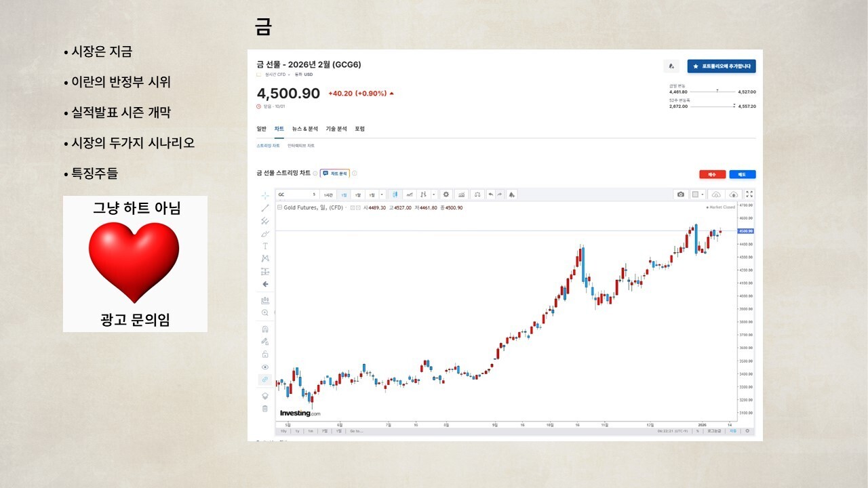The width and height of the screenshot is (868, 488).
Task: Undo the last chart action
Action: coord(490,195)
